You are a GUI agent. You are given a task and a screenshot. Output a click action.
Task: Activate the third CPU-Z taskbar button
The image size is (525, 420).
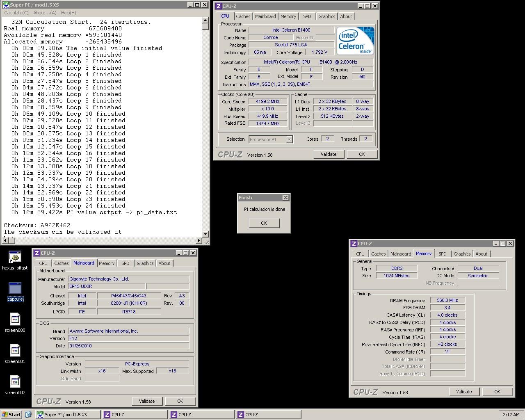(x=268, y=415)
